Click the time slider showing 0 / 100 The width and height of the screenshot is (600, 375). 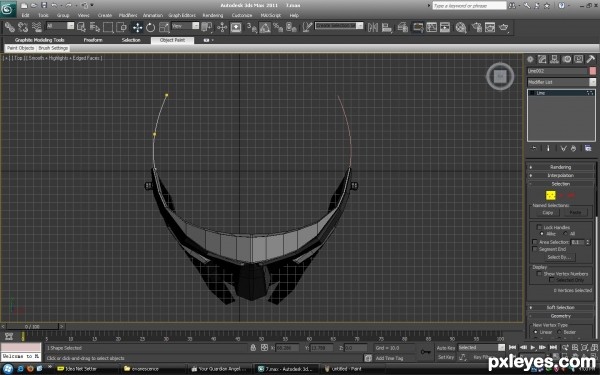click(x=32, y=326)
